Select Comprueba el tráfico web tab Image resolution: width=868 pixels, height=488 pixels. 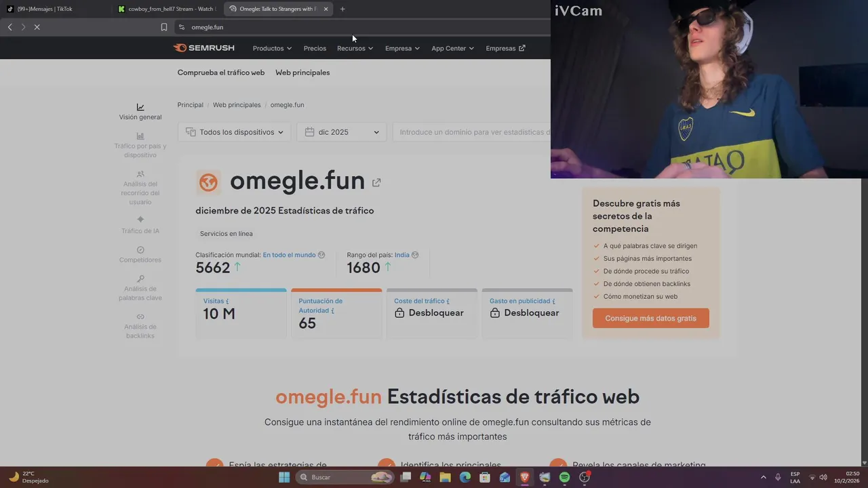221,73
